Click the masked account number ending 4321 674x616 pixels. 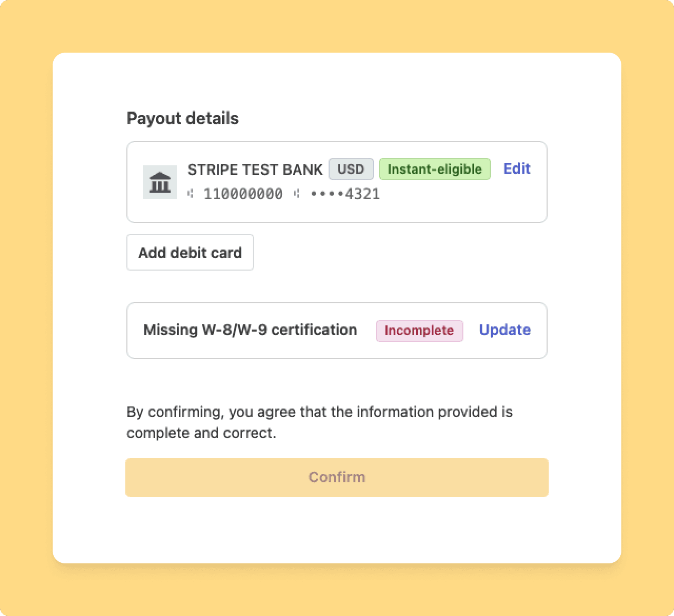coord(345,194)
